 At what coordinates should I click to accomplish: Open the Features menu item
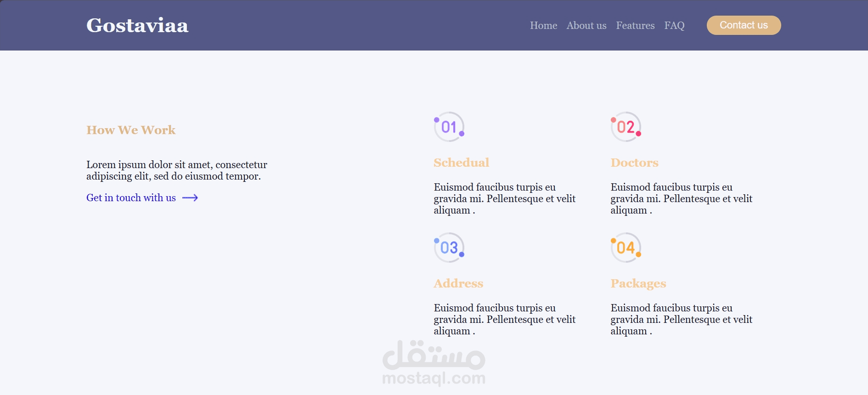[635, 26]
